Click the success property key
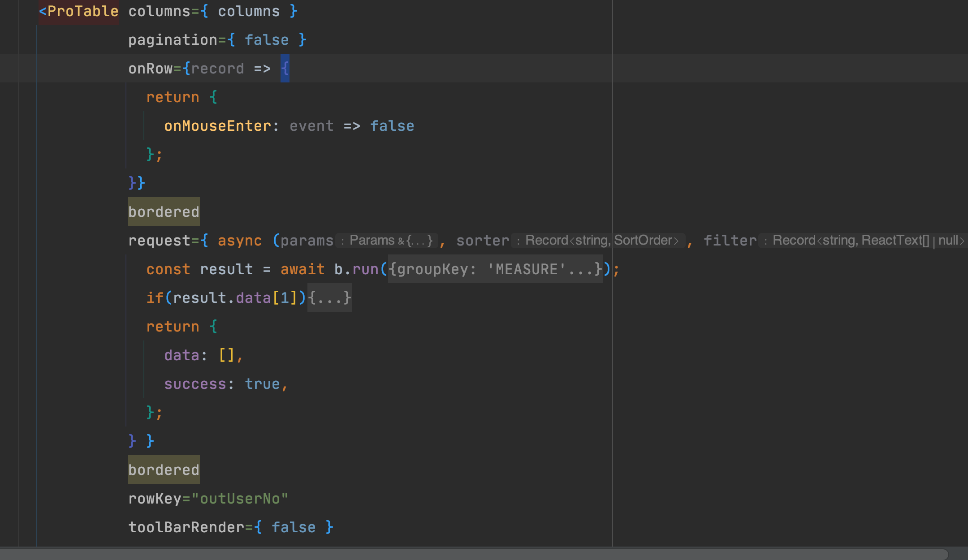 click(195, 384)
